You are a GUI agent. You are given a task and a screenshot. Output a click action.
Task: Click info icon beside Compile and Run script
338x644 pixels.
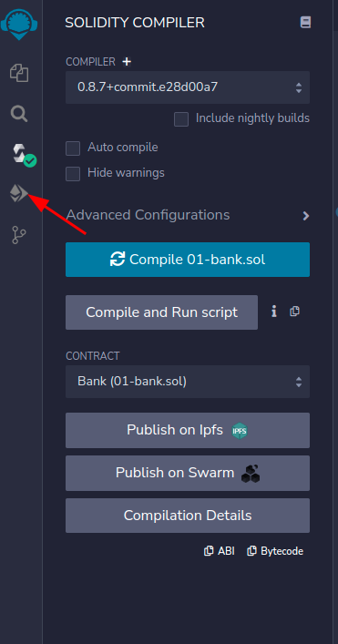[274, 312]
